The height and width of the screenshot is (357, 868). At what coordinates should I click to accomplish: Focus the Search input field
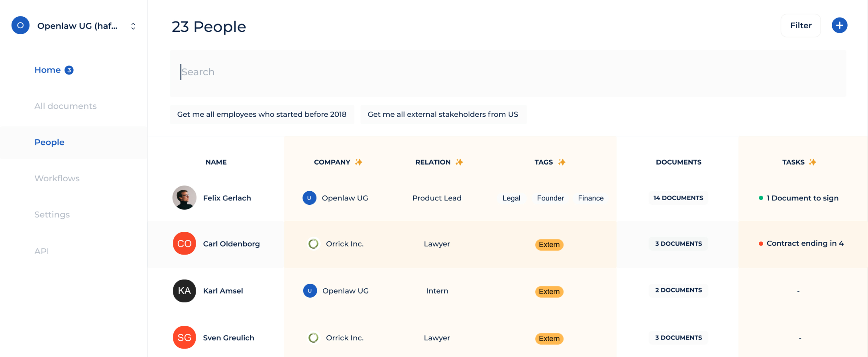pyautogui.click(x=508, y=73)
